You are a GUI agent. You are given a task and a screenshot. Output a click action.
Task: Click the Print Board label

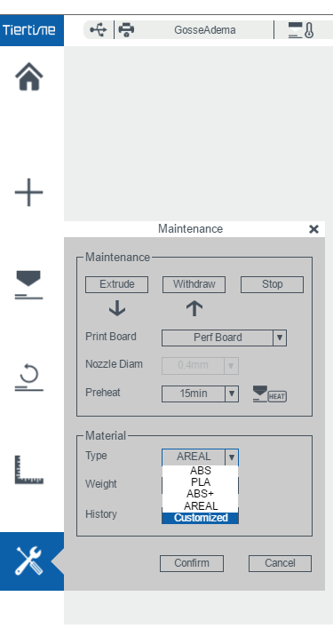[111, 337]
